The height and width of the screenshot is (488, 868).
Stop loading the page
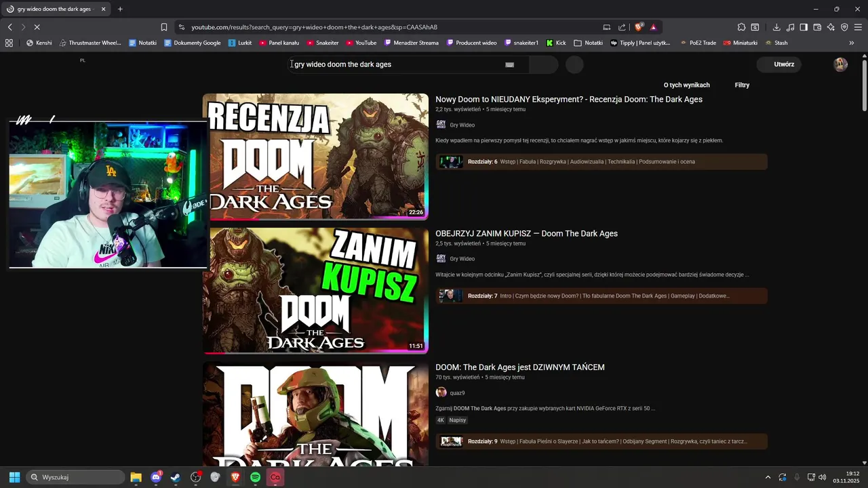[37, 27]
